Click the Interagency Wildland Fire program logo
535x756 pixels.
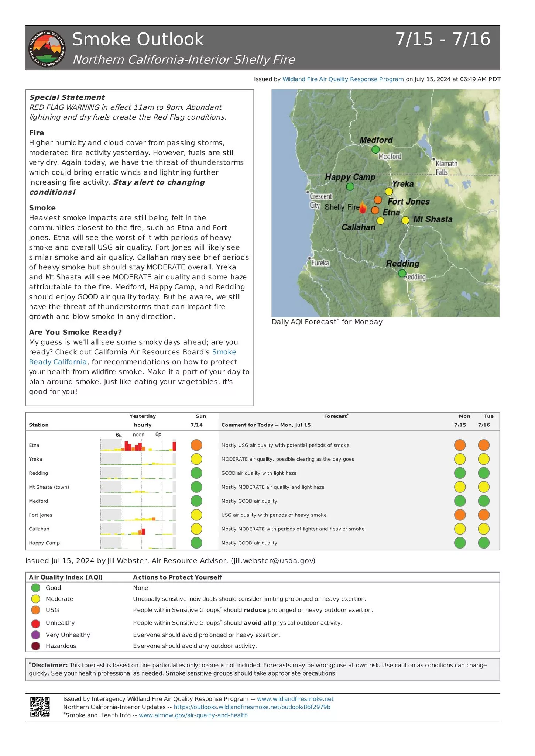pyautogui.click(x=47, y=48)
